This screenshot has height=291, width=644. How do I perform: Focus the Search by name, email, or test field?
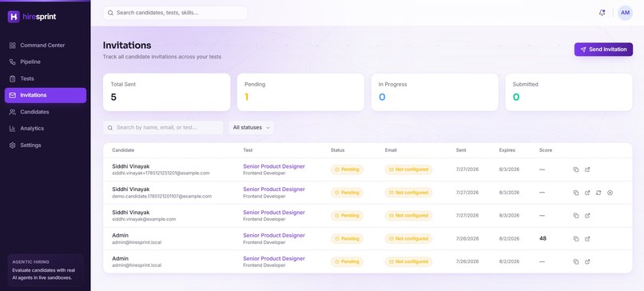[x=163, y=127]
